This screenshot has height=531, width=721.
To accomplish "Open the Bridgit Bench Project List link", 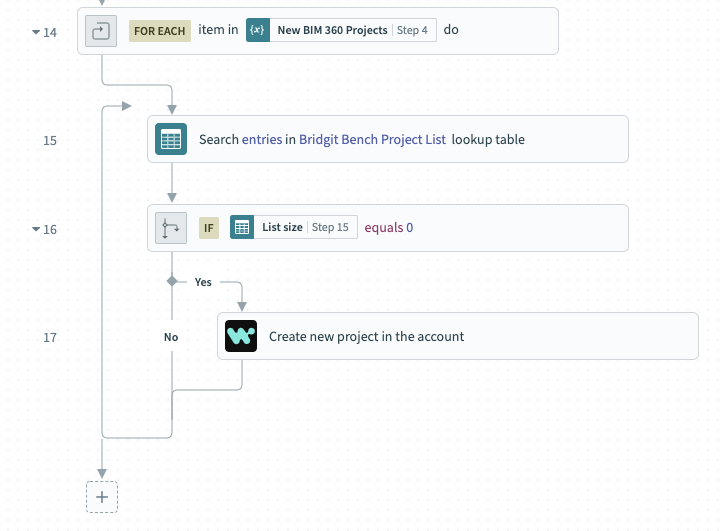I will pos(372,139).
